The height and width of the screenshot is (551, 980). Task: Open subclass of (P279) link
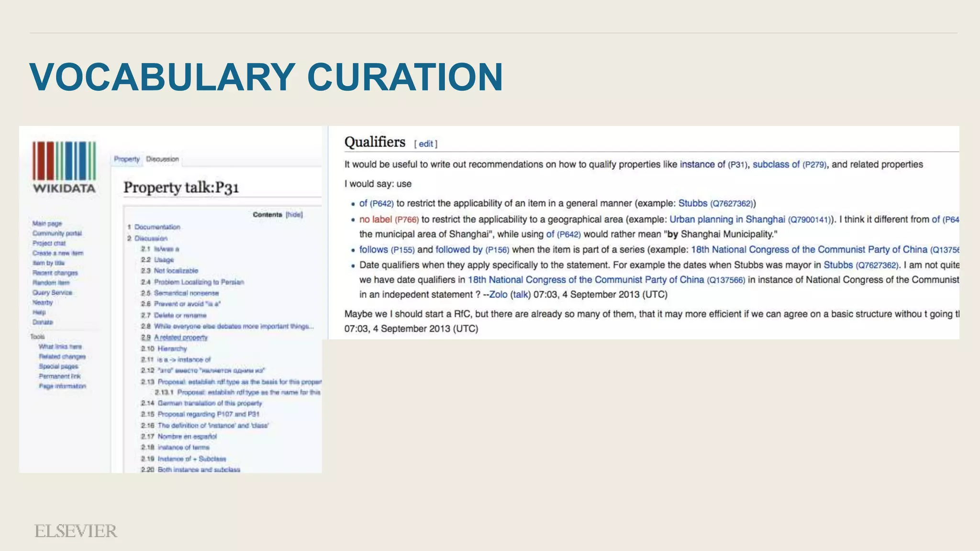[790, 165]
